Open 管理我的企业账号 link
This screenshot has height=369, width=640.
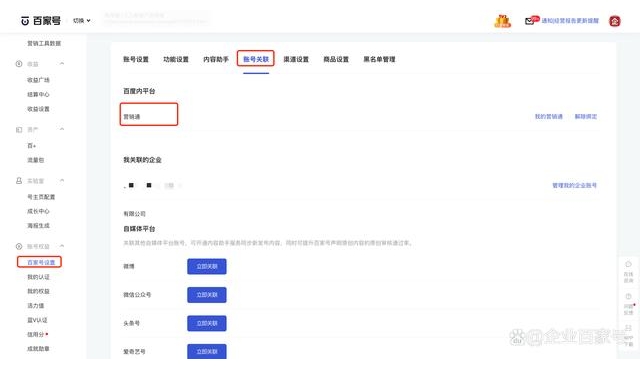(x=574, y=185)
